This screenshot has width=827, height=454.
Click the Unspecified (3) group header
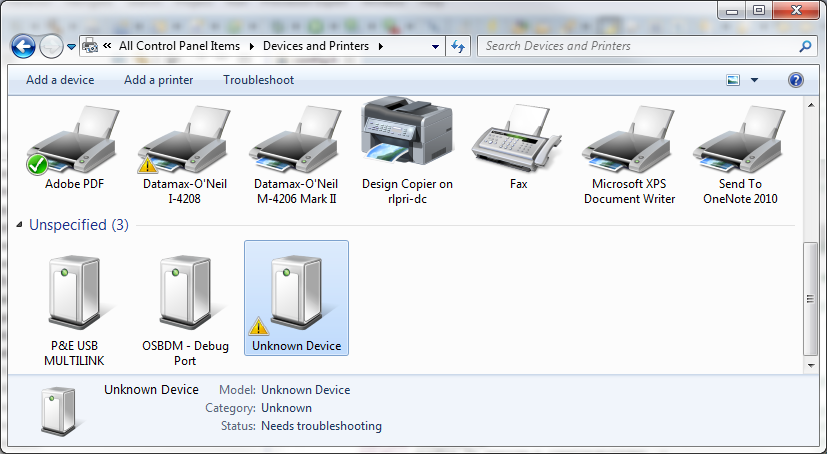point(79,225)
